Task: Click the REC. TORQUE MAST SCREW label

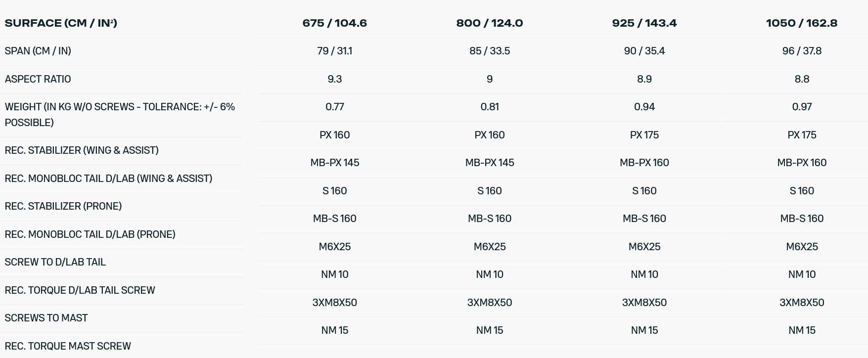Action: pos(68,346)
